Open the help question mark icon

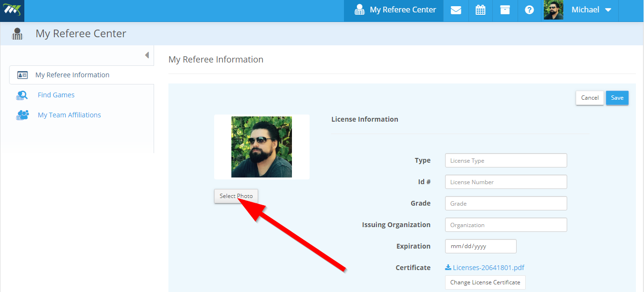click(530, 10)
